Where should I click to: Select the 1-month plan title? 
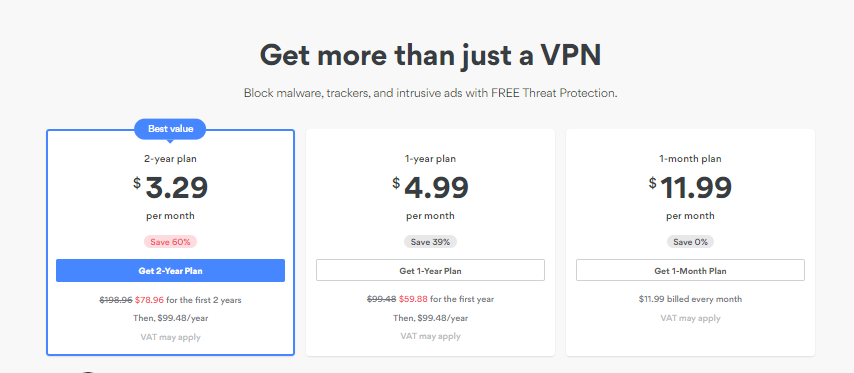click(x=690, y=159)
